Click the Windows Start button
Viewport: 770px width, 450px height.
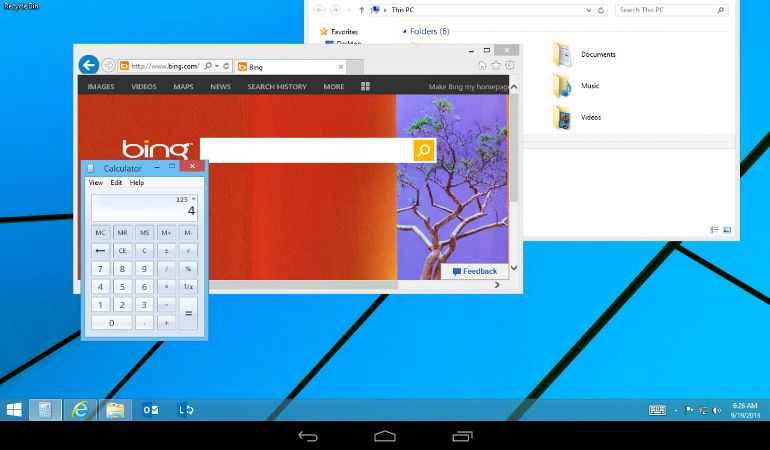coord(15,410)
